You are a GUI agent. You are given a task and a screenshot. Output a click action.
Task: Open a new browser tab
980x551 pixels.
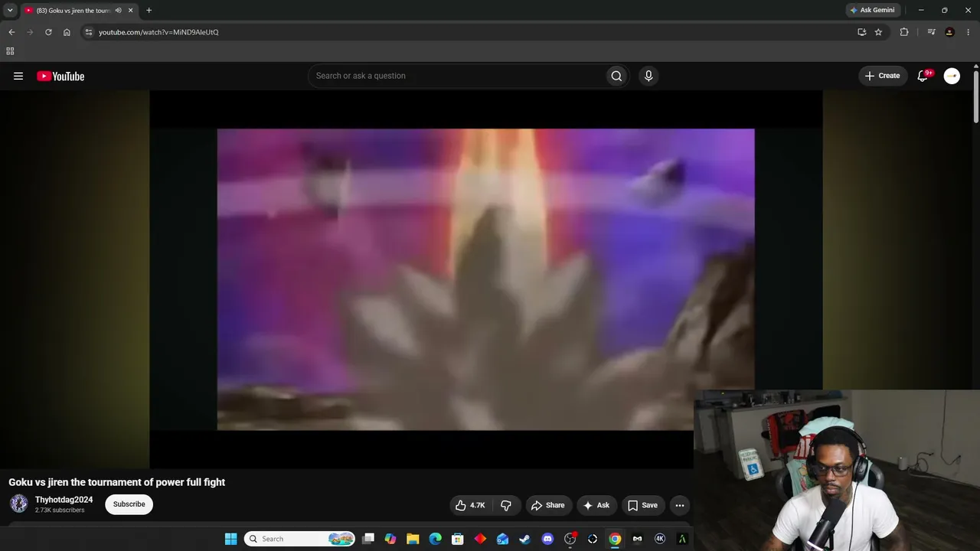[x=149, y=10]
